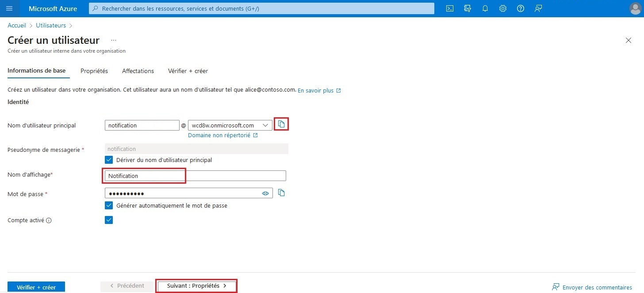Click Suivant : Propriétés button
This screenshot has width=644, height=293.
coord(197,286)
